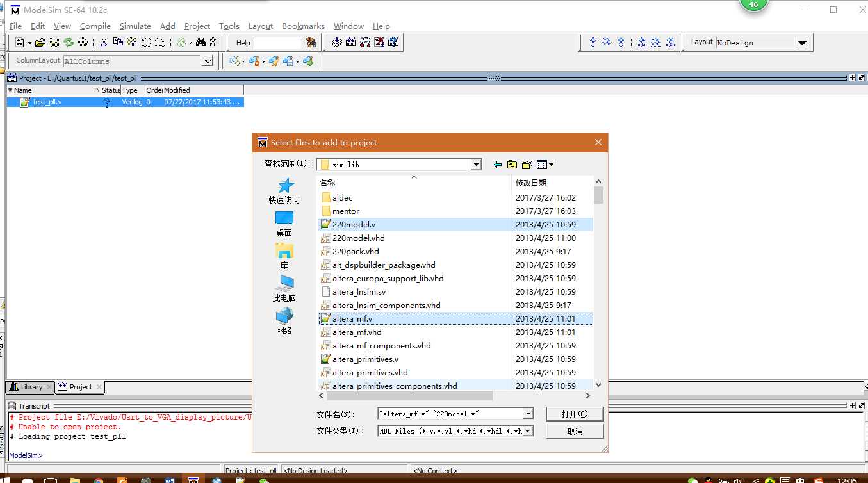The image size is (868, 483).
Task: Expand the HDL Files type dropdown
Action: (x=528, y=431)
